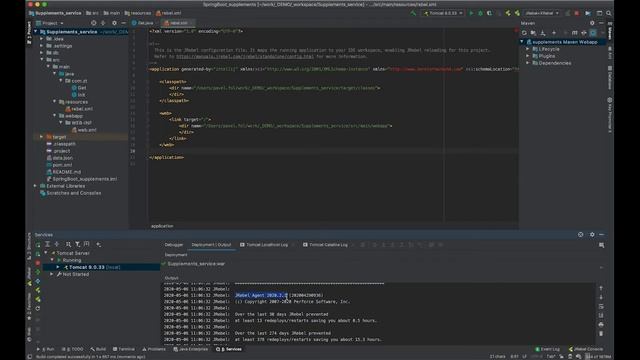This screenshot has height=360, width=640.
Task: Open Search Everywhere magnifier icon
Action: [609, 13]
